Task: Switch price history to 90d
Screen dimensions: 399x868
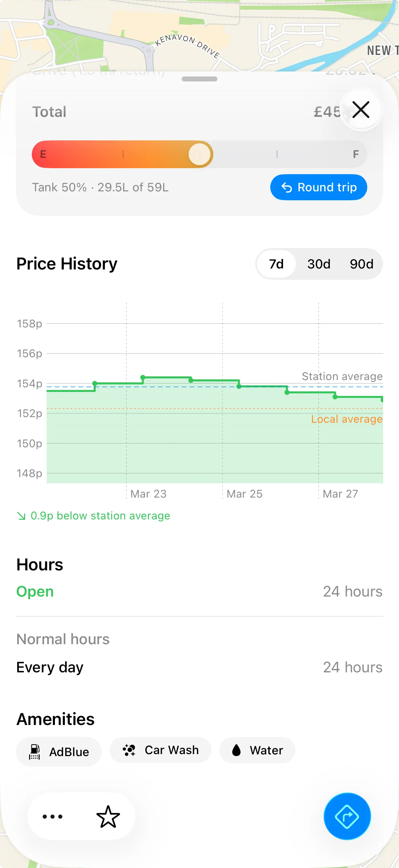Action: pyautogui.click(x=361, y=264)
